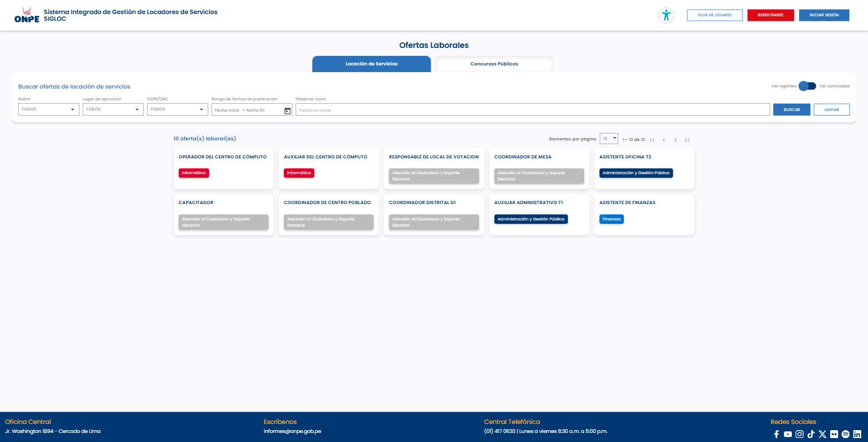868x442 pixels.
Task: Jump to the last results page
Action: pos(687,140)
